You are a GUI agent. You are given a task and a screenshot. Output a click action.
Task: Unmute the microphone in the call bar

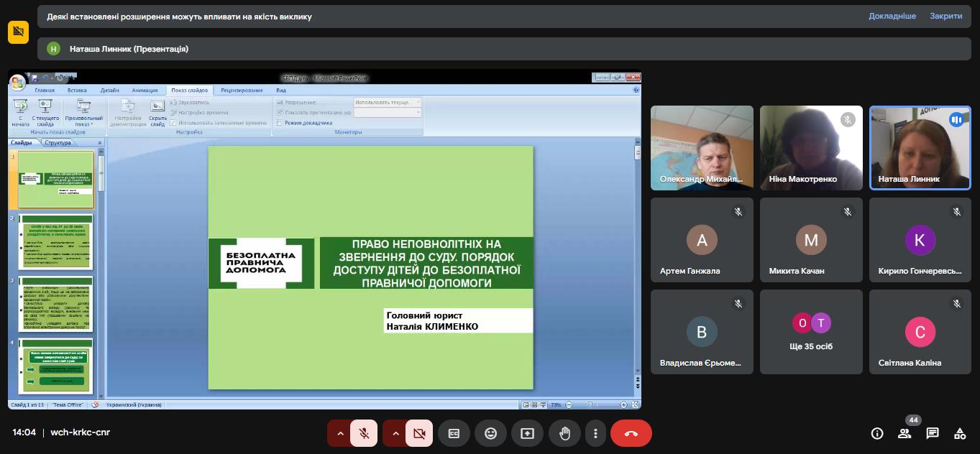[x=365, y=433]
